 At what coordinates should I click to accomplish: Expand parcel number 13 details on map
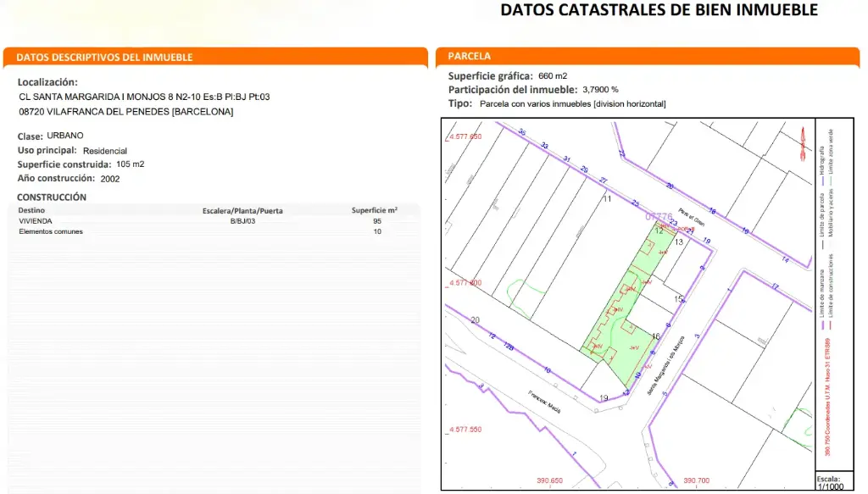point(678,241)
